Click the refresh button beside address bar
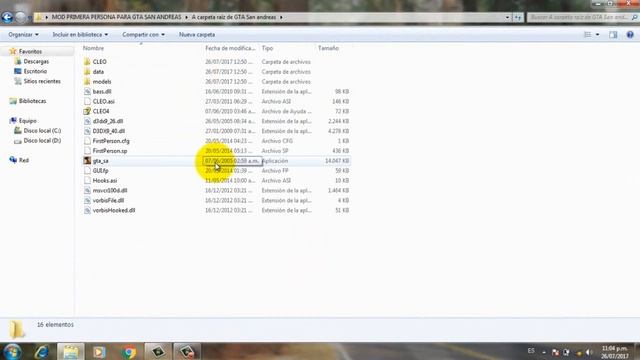The width and height of the screenshot is (640, 360). pyautogui.click(x=518, y=17)
